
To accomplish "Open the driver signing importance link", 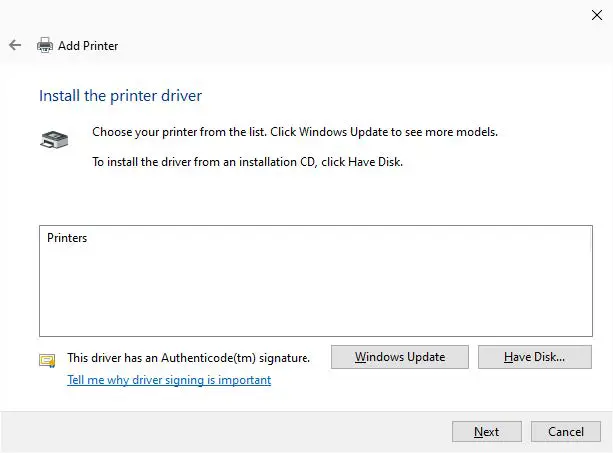I will pos(168,380).
